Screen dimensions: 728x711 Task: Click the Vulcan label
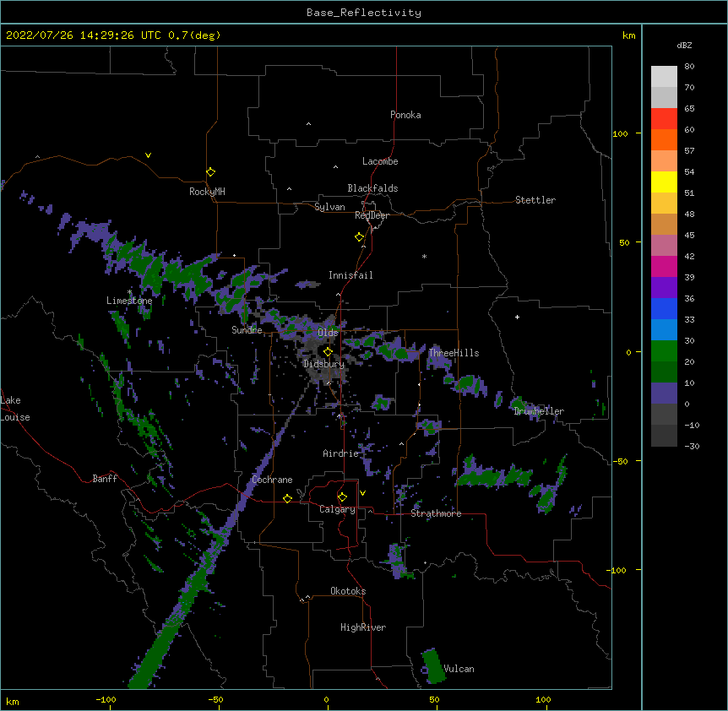tap(459, 669)
